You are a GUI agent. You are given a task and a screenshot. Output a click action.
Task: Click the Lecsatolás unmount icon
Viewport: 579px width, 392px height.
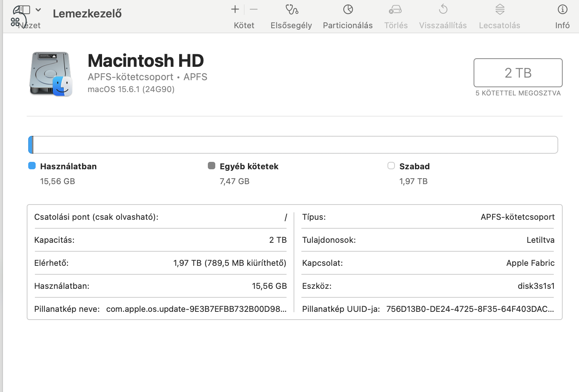click(x=499, y=15)
